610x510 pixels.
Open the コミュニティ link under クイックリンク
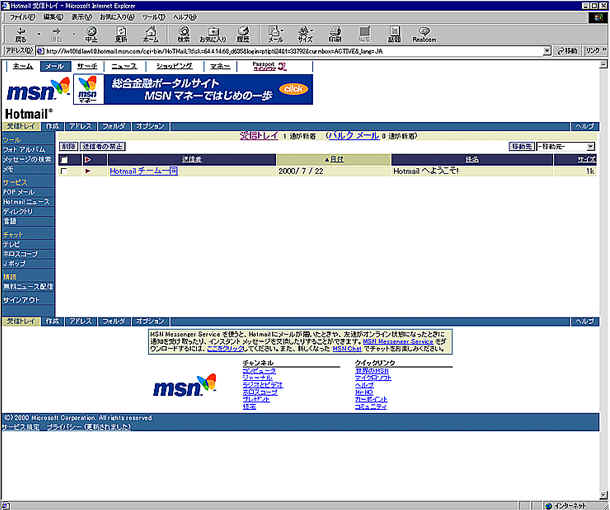pos(371,407)
